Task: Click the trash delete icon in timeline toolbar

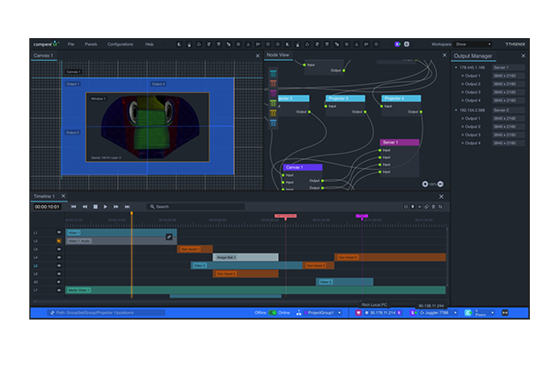Action: coord(434,207)
